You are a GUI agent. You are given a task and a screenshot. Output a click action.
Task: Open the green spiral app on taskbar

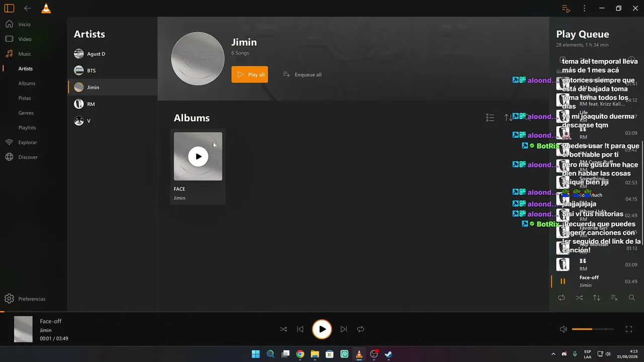click(x=344, y=354)
